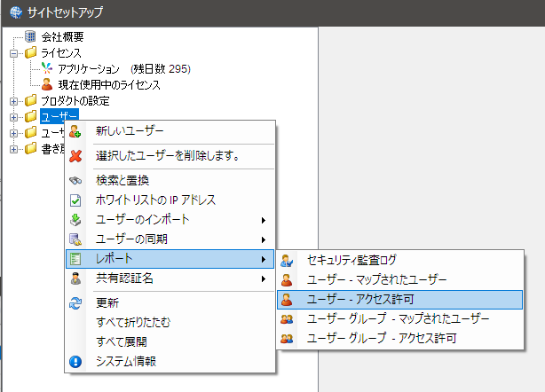Screen dimensions: 545x392
Task: Click the blue refresh arrows icon
Action: (75, 303)
